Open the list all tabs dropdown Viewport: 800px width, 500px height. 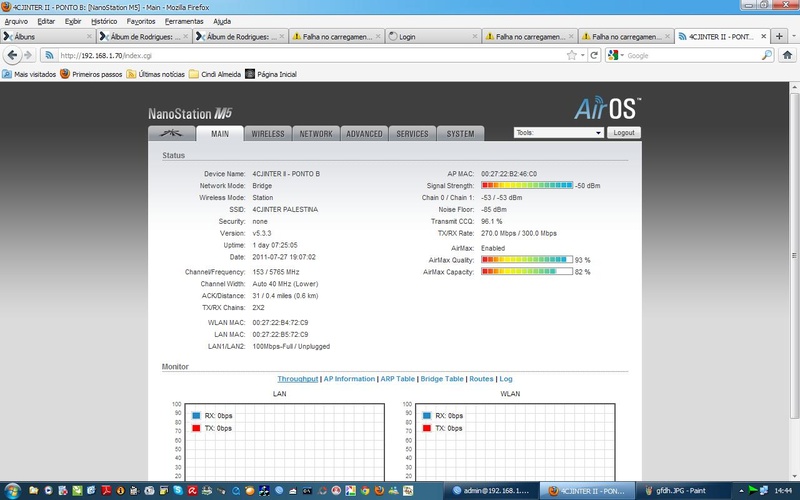coord(793,36)
